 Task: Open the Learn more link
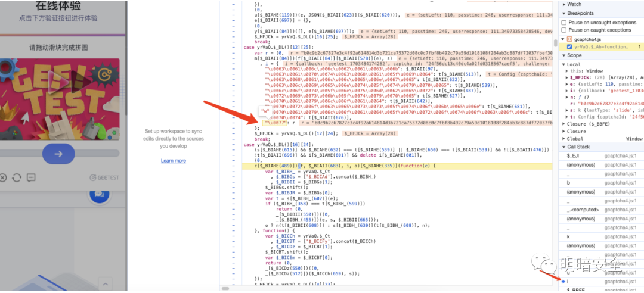[x=174, y=160]
